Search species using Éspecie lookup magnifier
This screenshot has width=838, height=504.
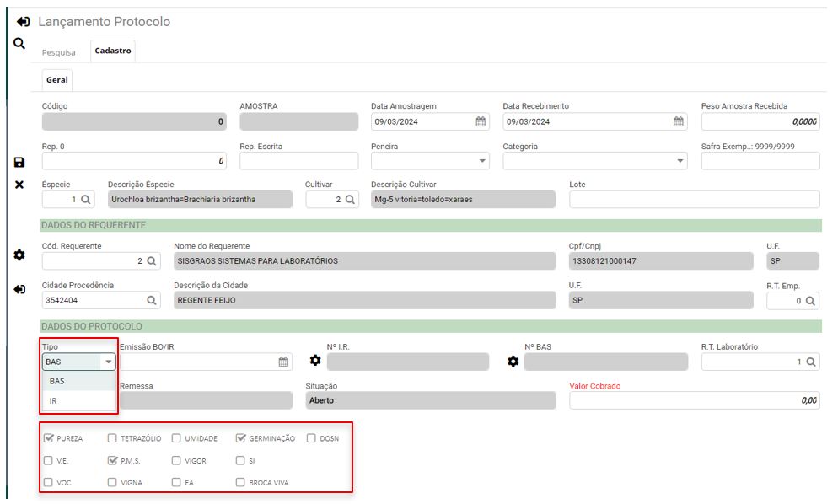pos(86,200)
